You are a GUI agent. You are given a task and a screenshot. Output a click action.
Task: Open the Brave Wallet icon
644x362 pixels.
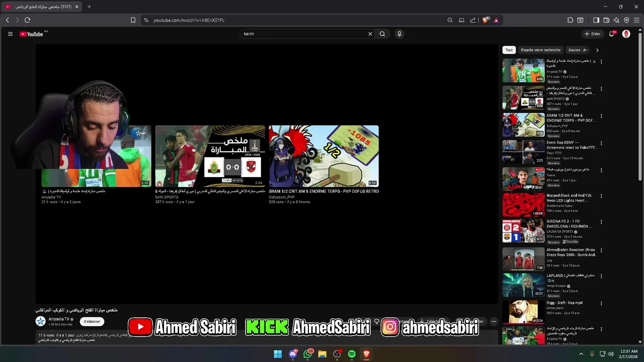(x=606, y=20)
